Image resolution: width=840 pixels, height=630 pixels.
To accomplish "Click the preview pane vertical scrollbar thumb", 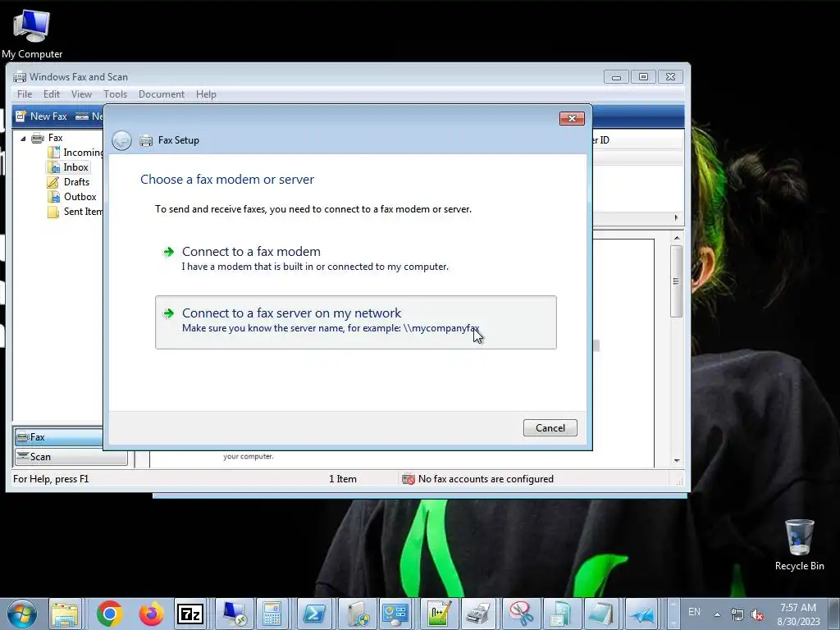I will [676, 281].
